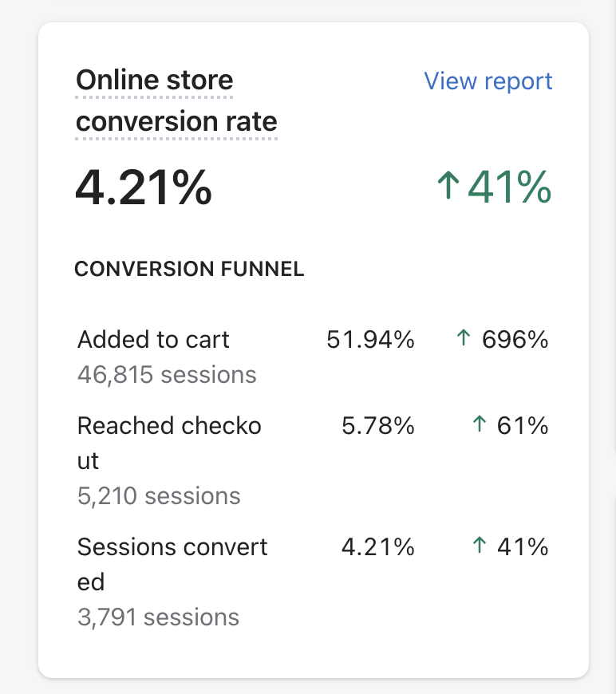This screenshot has height=694, width=616.
Task: Click the CONVERSION FUNNEL heading
Action: [189, 270]
